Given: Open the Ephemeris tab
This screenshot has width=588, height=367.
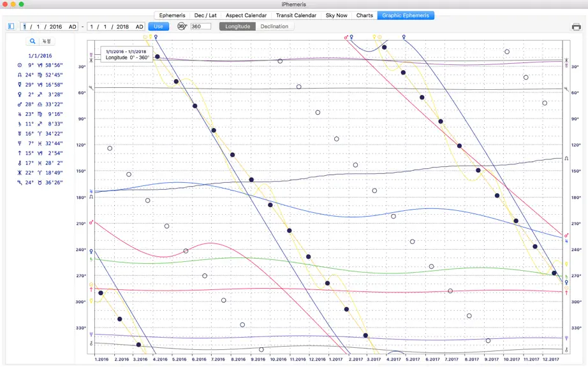Looking at the screenshot, I should click(172, 15).
